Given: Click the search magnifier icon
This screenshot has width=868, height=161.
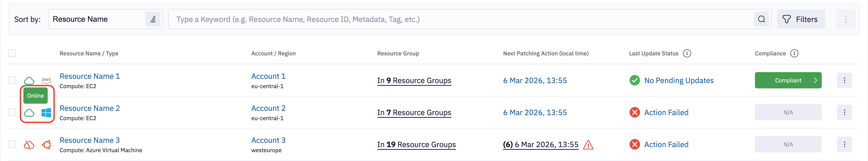Looking at the screenshot, I should click(761, 19).
